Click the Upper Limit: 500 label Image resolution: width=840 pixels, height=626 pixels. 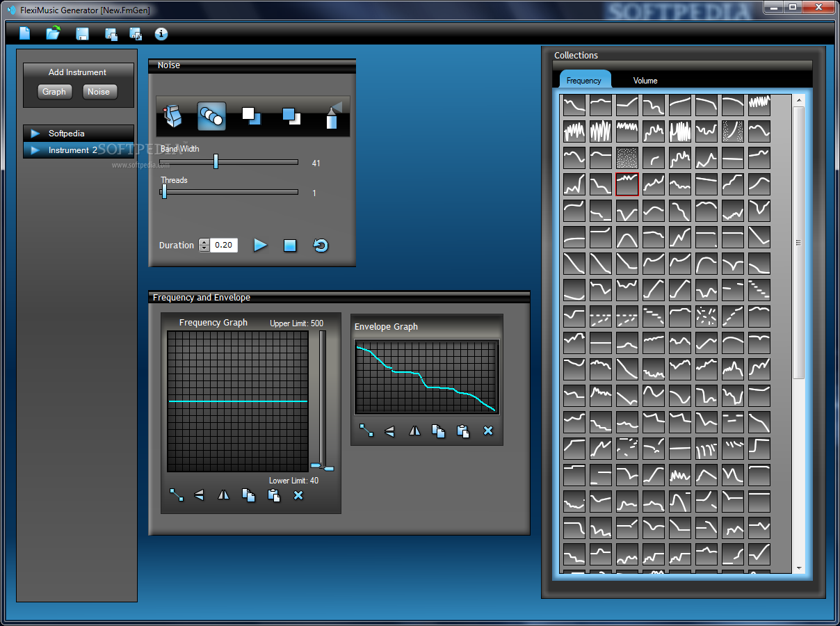[296, 323]
